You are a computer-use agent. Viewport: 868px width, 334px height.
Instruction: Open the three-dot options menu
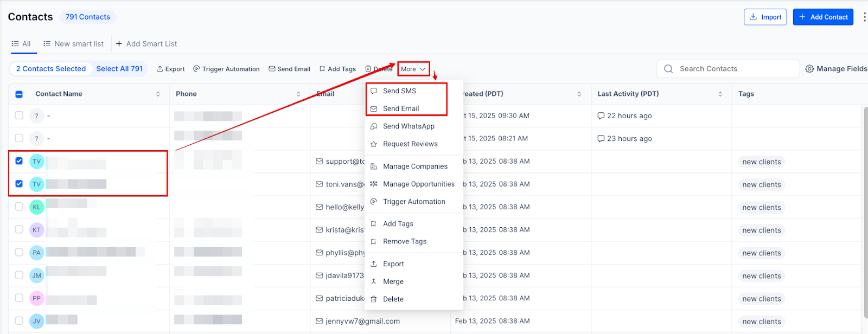(864, 17)
